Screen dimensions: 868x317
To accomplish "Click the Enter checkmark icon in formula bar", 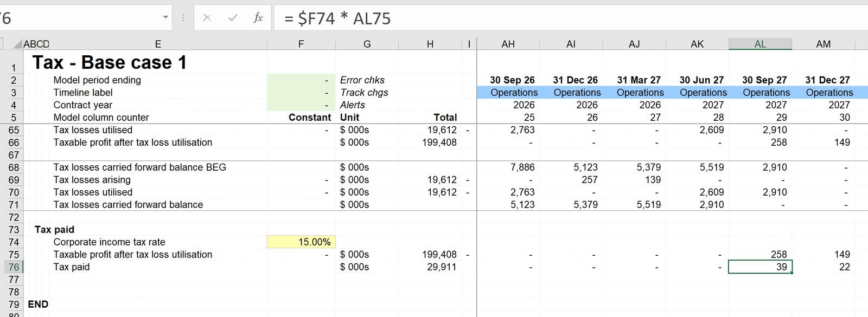I will [x=233, y=18].
